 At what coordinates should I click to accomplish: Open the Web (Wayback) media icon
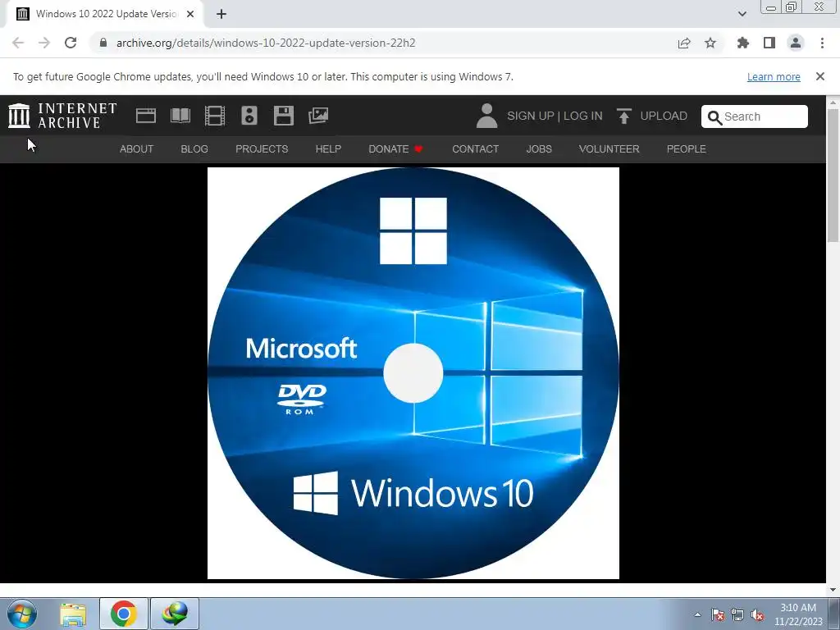point(146,116)
